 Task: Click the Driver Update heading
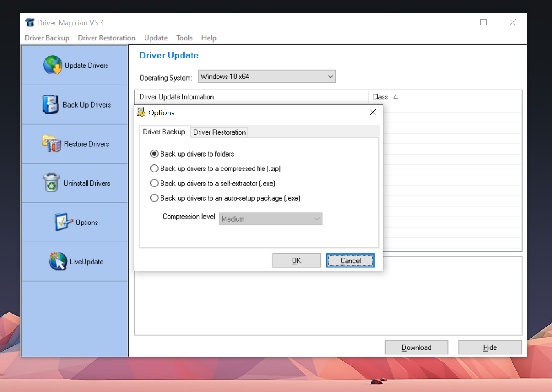(x=169, y=55)
